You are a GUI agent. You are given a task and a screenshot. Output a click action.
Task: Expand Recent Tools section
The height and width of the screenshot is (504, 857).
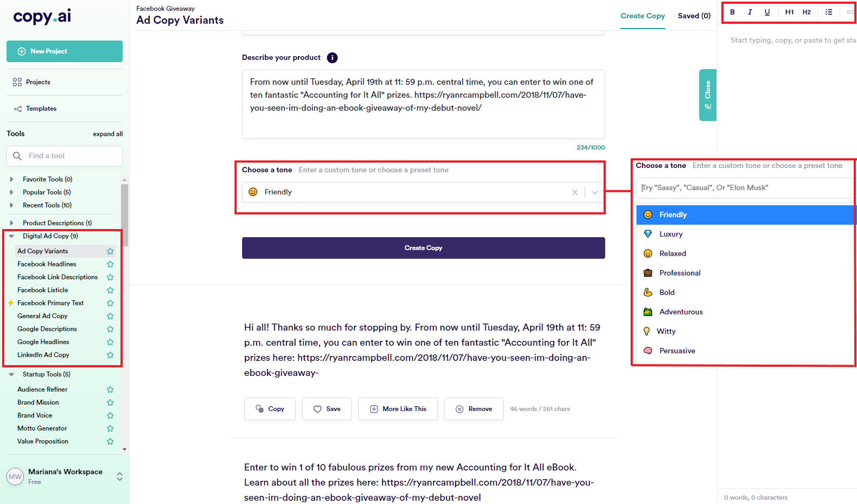(11, 205)
